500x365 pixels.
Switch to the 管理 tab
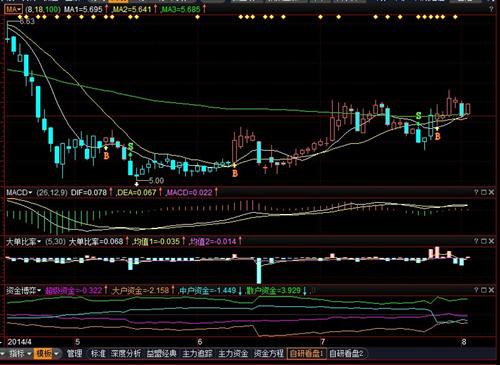coord(74,353)
